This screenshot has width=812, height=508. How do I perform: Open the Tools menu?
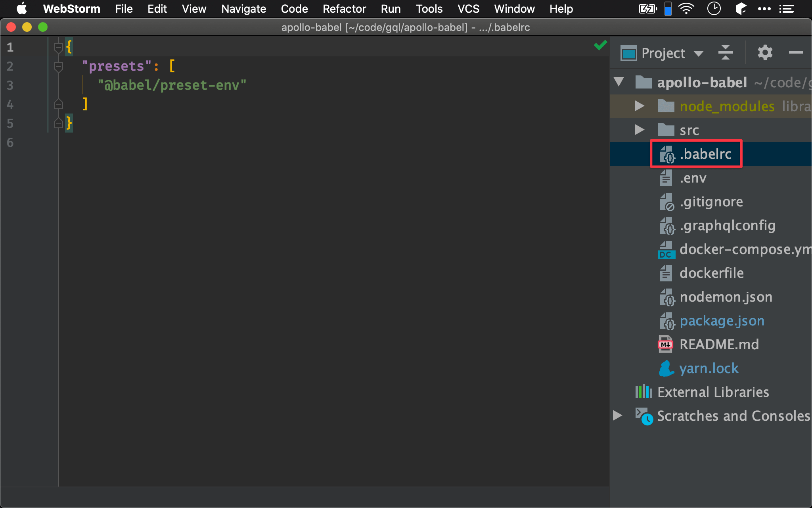click(x=429, y=9)
